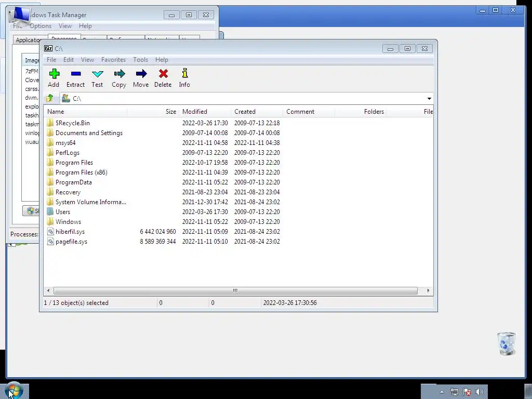This screenshot has width=532, height=399.
Task: Select the Copy toolbar icon
Action: 119,74
